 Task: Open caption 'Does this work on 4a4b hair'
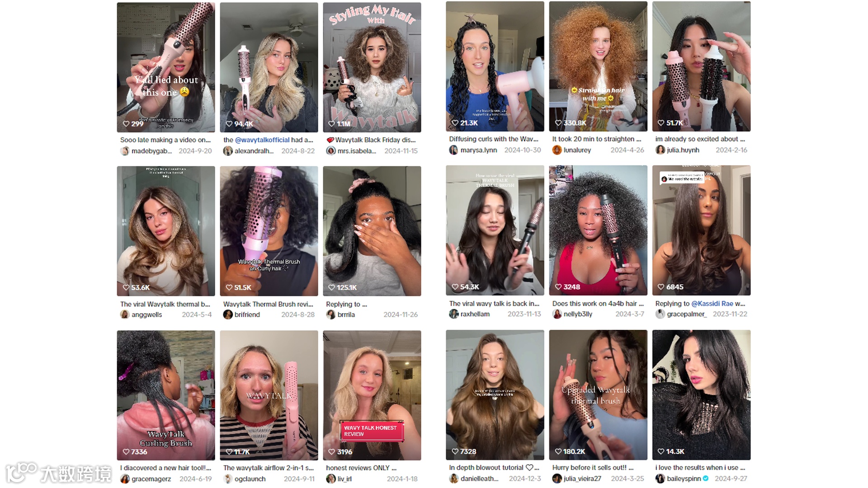pyautogui.click(x=598, y=304)
